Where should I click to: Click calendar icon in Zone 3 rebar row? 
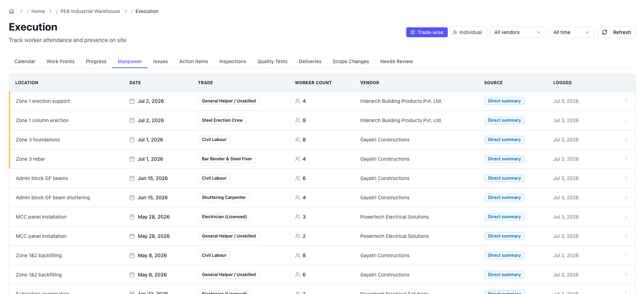132,159
